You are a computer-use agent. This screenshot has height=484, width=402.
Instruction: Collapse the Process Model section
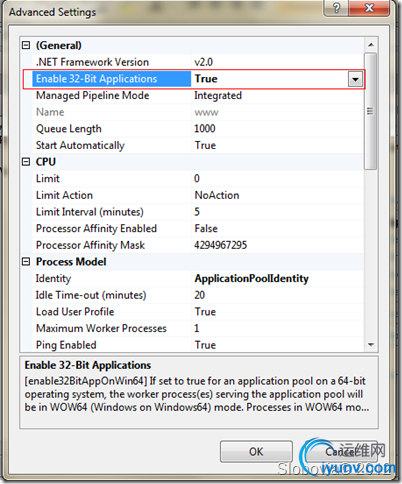(x=26, y=262)
